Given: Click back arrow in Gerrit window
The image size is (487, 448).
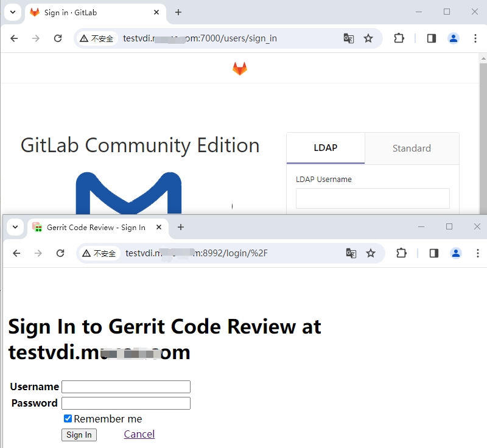Looking at the screenshot, I should click(x=16, y=253).
